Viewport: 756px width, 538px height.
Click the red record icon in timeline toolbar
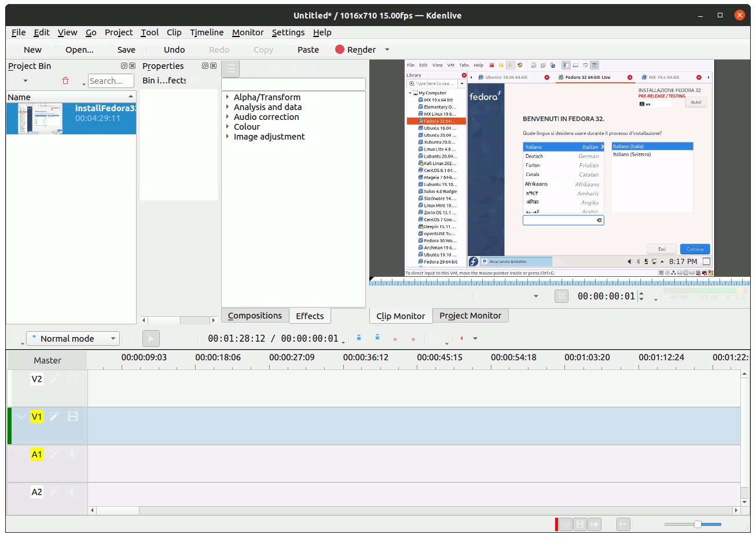click(461, 338)
